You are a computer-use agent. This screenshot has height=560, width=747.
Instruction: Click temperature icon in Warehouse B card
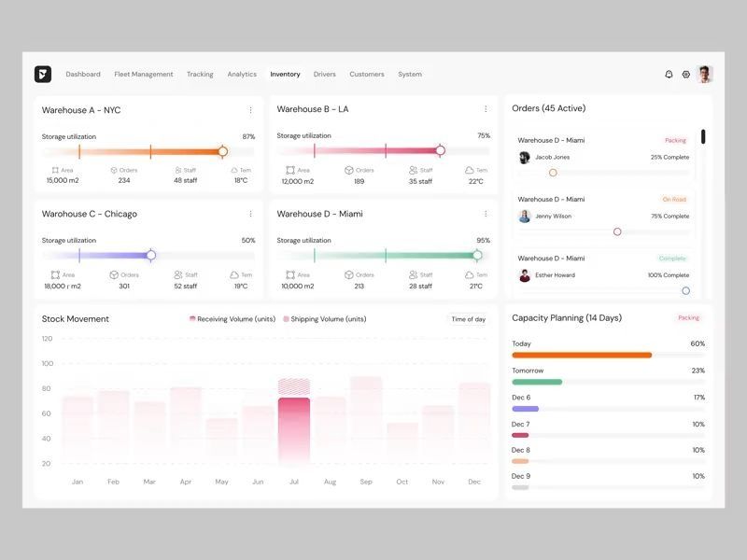coord(470,170)
